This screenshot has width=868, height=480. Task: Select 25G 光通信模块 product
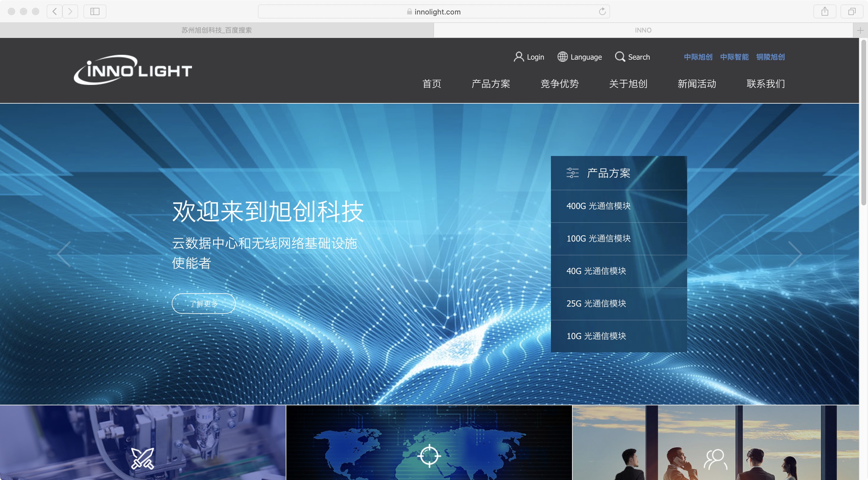pos(619,304)
